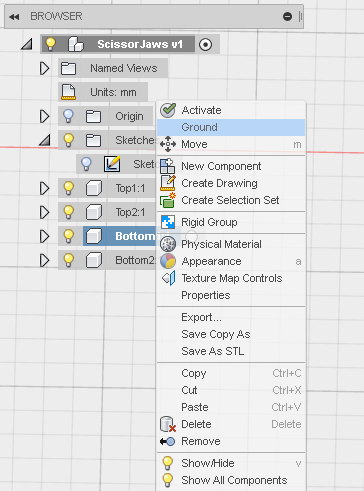
Task: Click the collapse browser double-arrow icon
Action: pyautogui.click(x=14, y=17)
